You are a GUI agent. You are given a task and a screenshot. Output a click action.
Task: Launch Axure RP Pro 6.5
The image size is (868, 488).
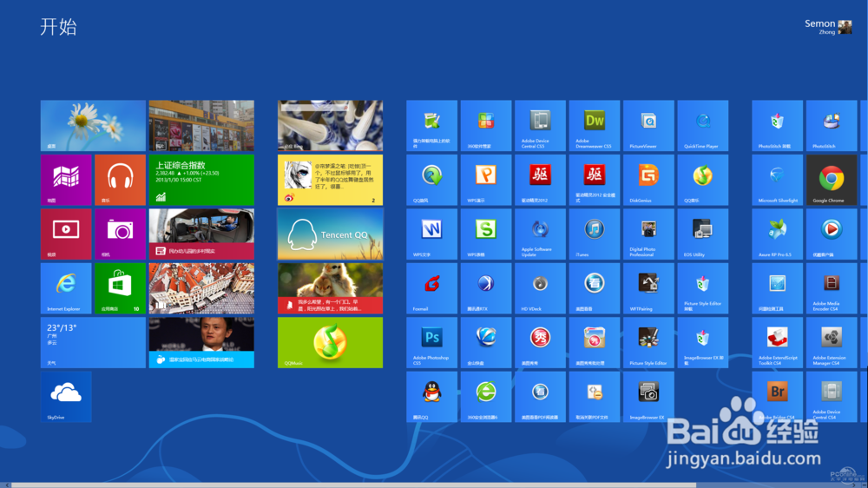pyautogui.click(x=777, y=234)
